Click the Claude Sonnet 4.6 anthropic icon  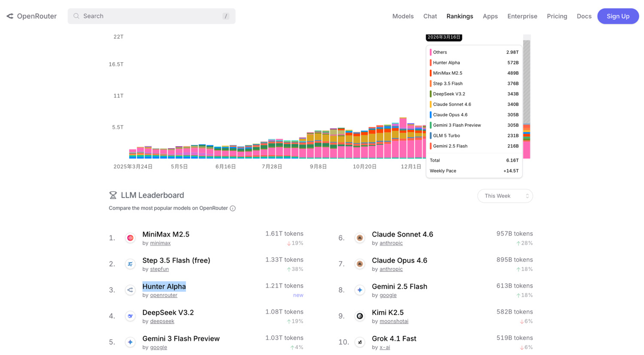[x=360, y=238]
